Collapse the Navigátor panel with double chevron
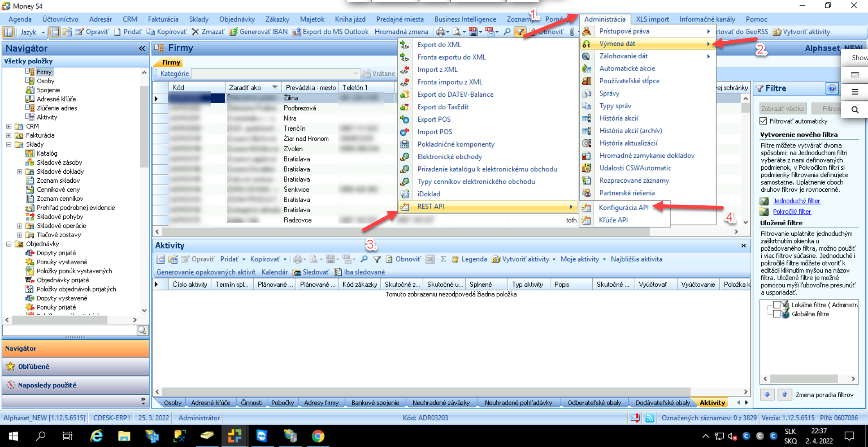868x447 pixels. pos(142,48)
